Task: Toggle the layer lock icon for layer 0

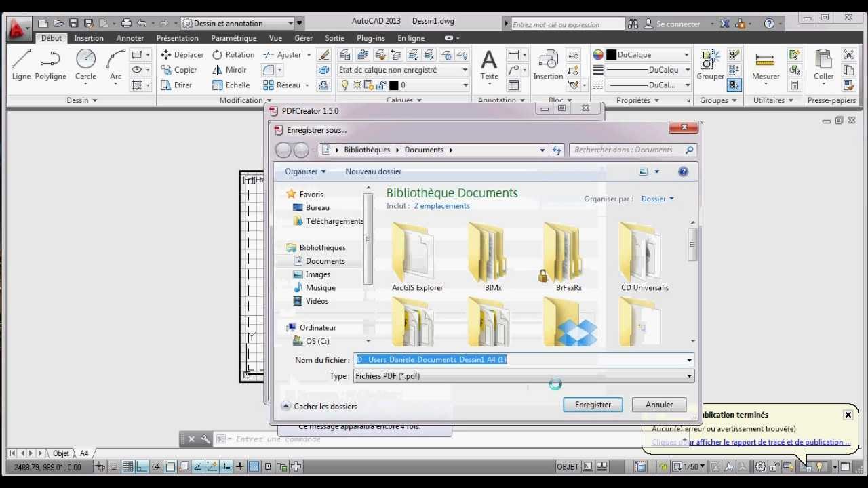Action: click(x=380, y=85)
